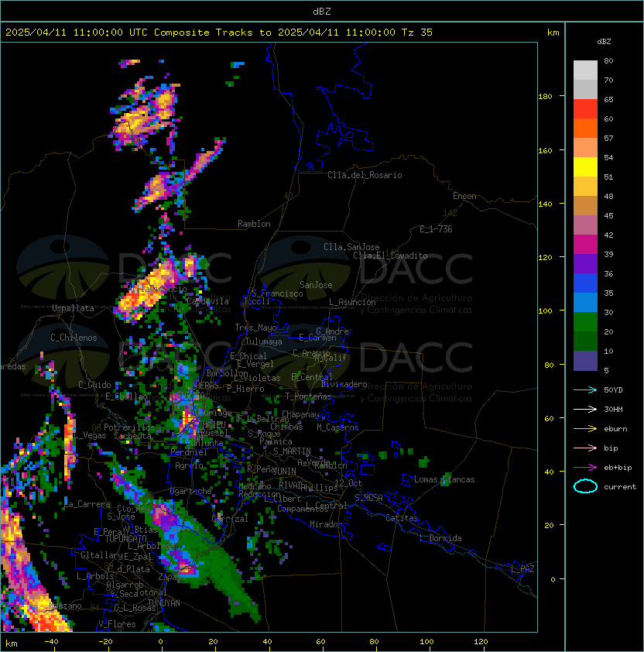Click the cyan 'current' ellipse legend symbol

click(585, 486)
